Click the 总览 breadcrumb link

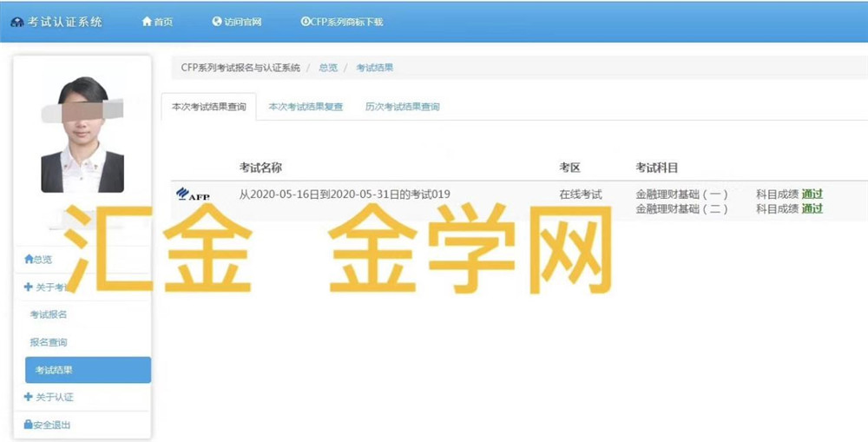click(x=328, y=67)
